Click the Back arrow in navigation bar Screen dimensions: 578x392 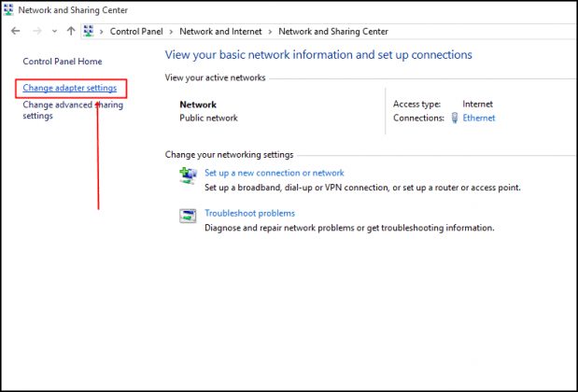click(15, 31)
